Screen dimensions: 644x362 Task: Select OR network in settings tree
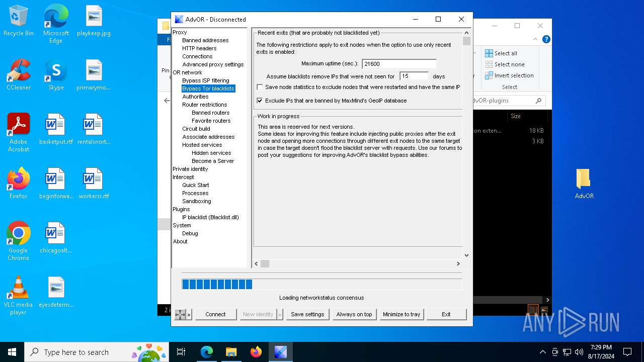tap(187, 72)
